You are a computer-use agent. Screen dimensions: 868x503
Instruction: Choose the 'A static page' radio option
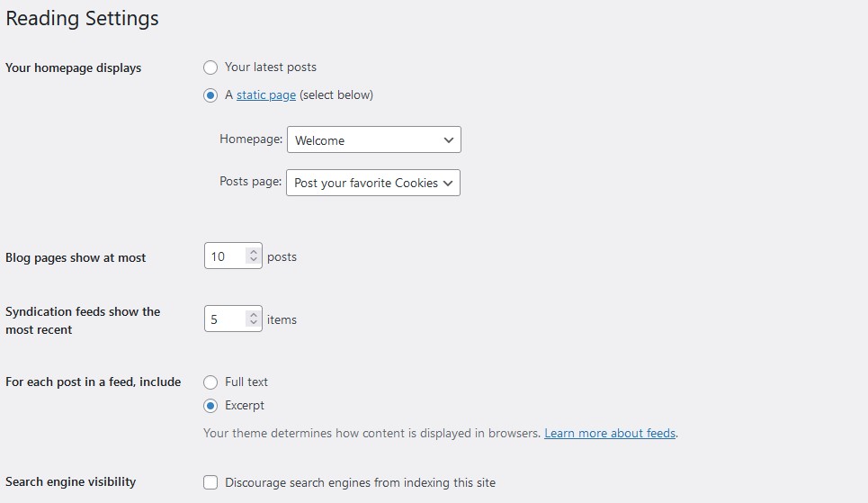tap(210, 95)
